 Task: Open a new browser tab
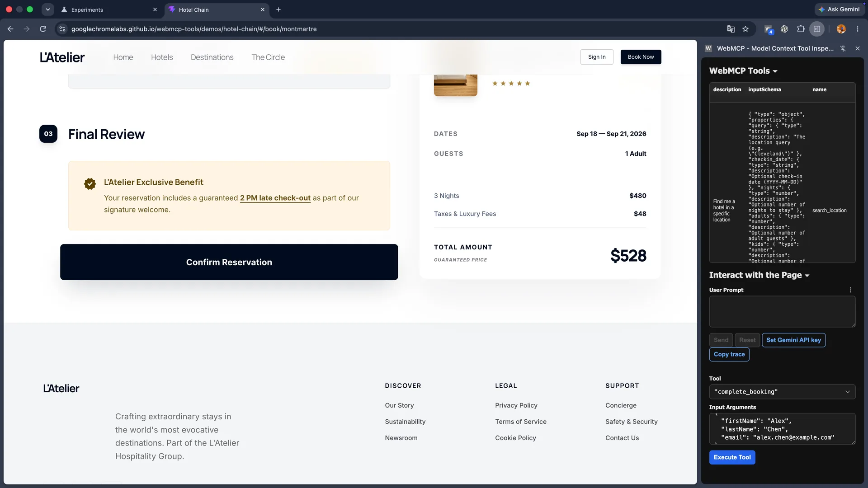click(278, 9)
